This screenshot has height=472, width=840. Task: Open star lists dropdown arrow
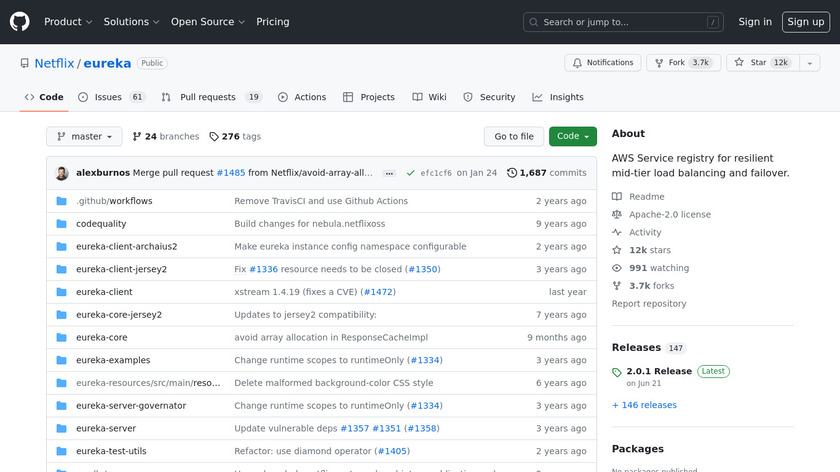point(810,63)
